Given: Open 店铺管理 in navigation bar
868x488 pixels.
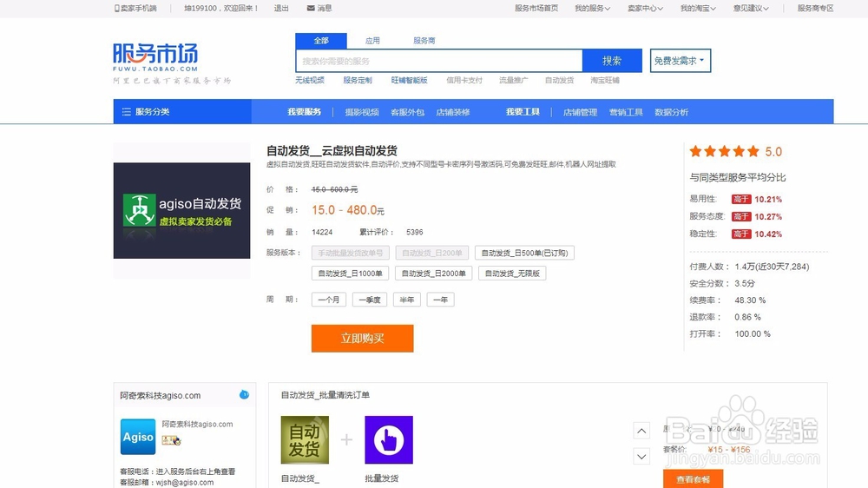Looking at the screenshot, I should click(580, 112).
